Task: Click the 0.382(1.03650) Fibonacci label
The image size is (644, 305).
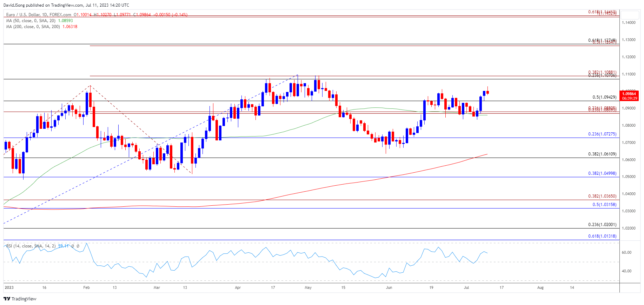Action: (602, 196)
